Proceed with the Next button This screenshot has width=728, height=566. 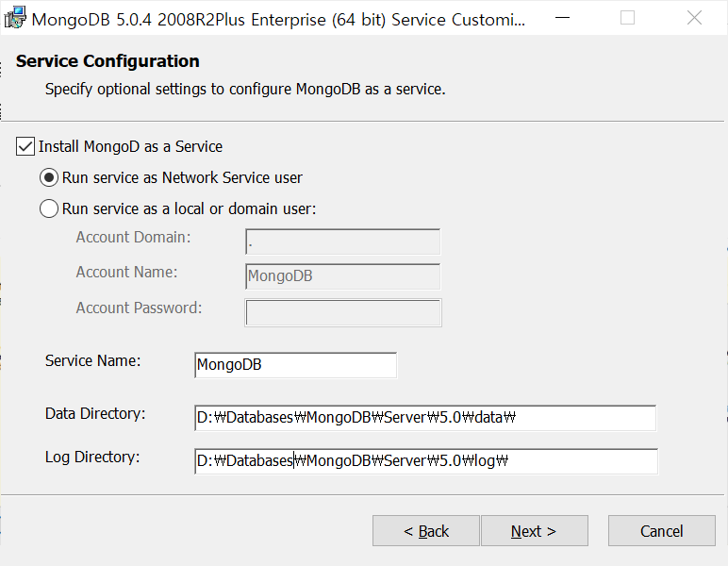click(x=535, y=531)
